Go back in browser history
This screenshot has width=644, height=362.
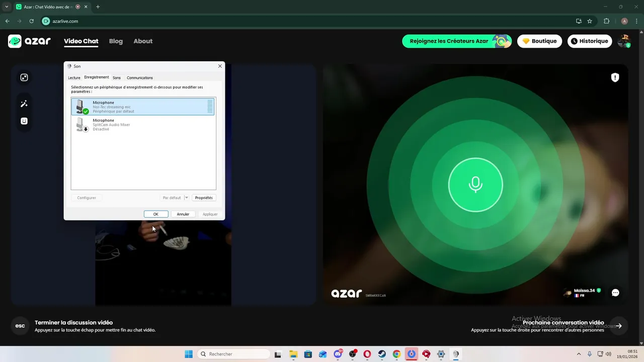7,21
